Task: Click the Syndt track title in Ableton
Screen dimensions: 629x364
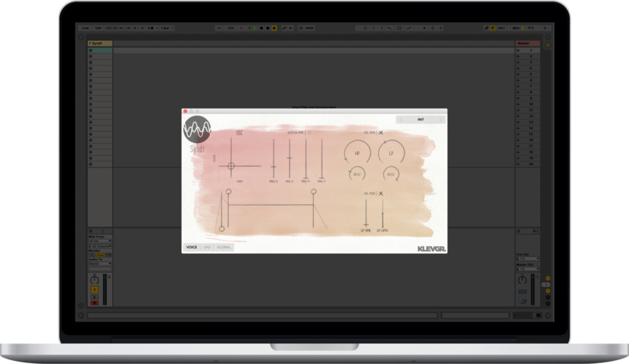Action: (98, 43)
